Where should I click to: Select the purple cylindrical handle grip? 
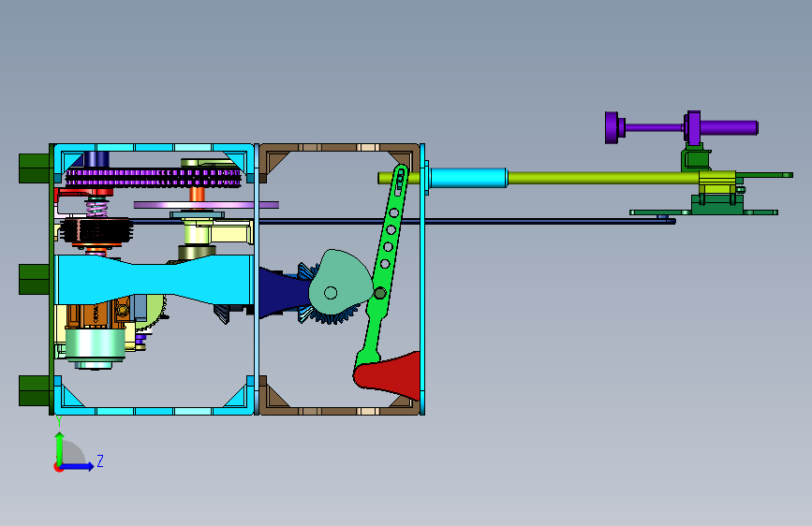(x=730, y=127)
